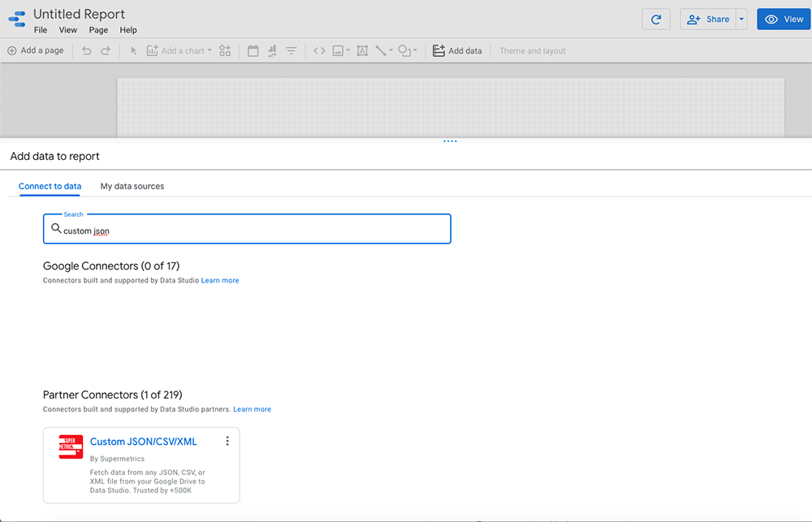Click the Add a chart icon
Screen dimensions: 812x522
[x=153, y=51]
